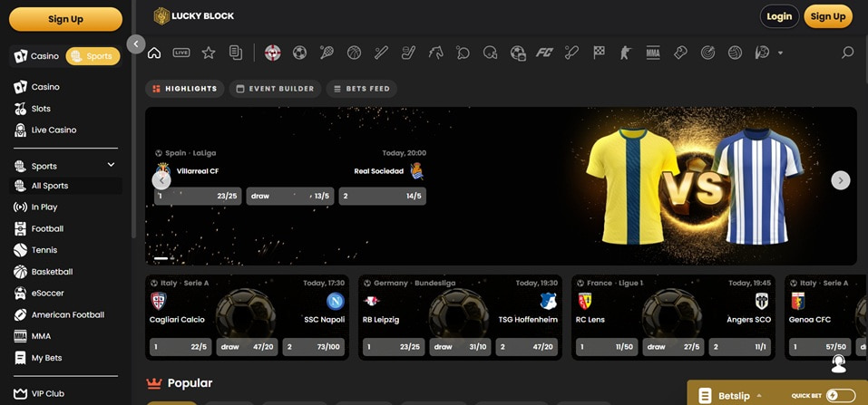Select the eSoccer ball-with-controller icon
The height and width of the screenshot is (405, 868).
click(518, 53)
